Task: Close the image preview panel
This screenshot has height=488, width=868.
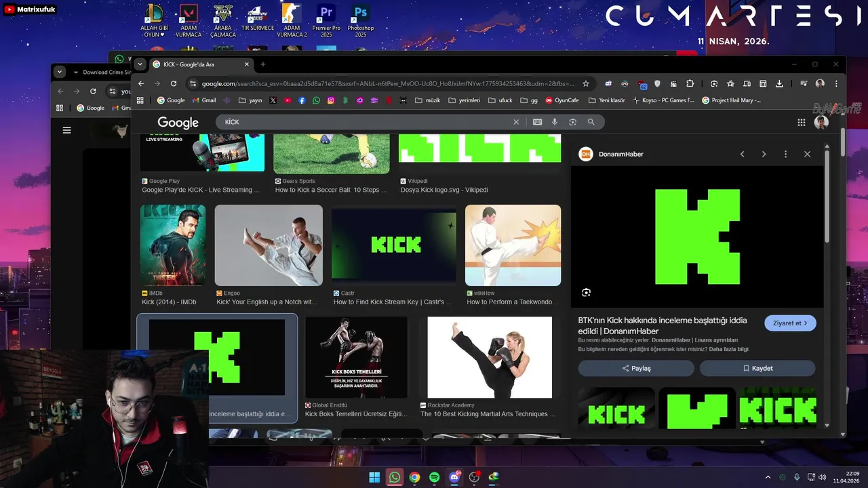Action: point(807,154)
